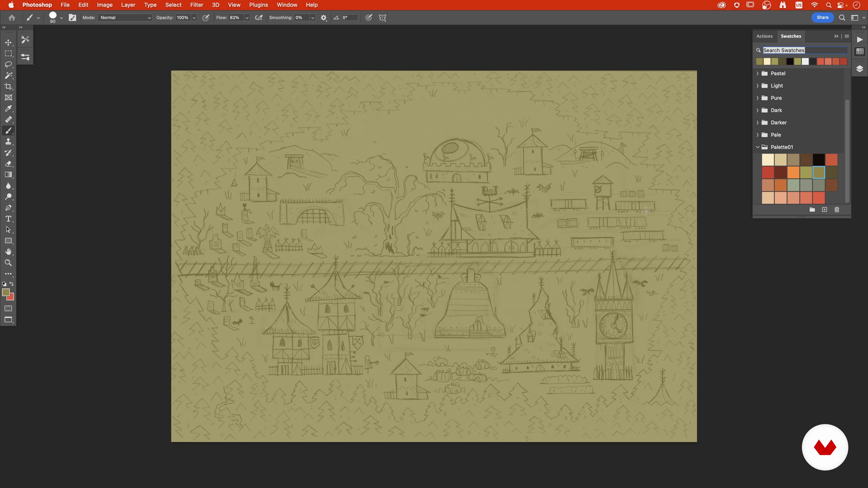The height and width of the screenshot is (488, 868).
Task: Select the Type tool
Action: [8, 219]
